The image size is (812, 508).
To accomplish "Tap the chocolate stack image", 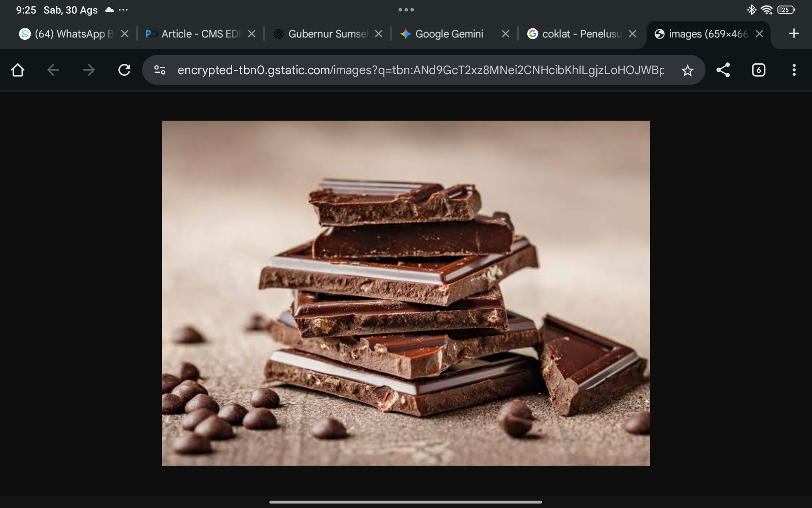I will 406,293.
